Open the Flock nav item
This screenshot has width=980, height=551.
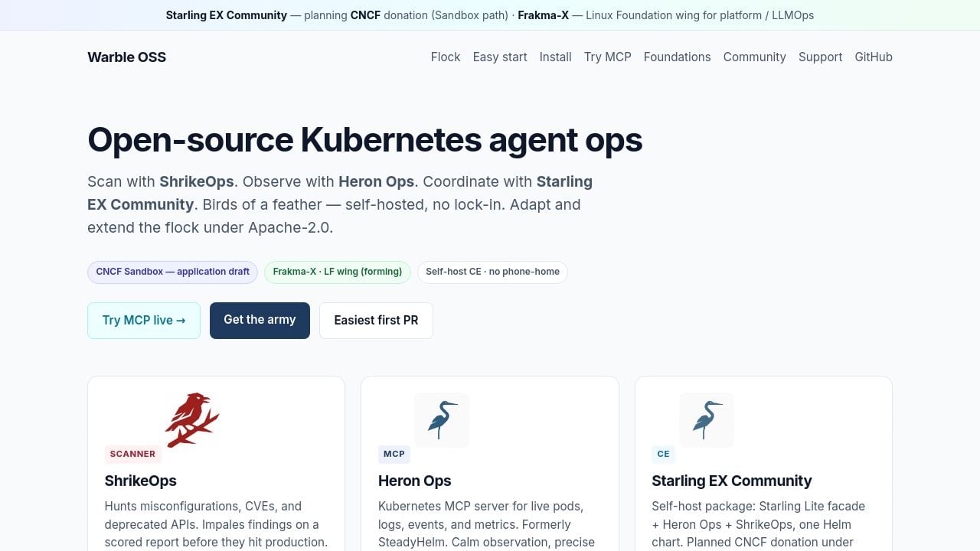(x=446, y=57)
